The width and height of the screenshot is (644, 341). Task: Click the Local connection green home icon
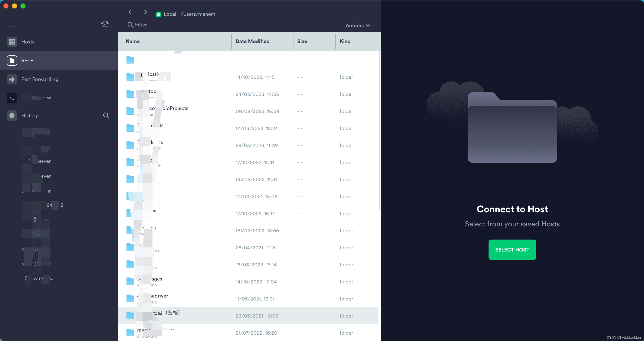pos(158,14)
